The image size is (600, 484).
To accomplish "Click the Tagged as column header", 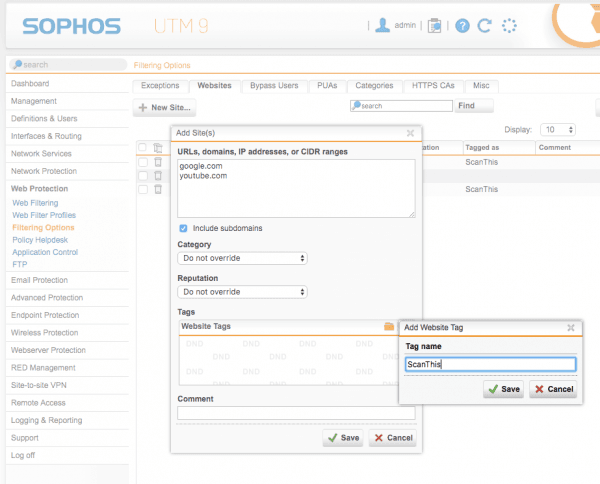I will click(x=482, y=148).
